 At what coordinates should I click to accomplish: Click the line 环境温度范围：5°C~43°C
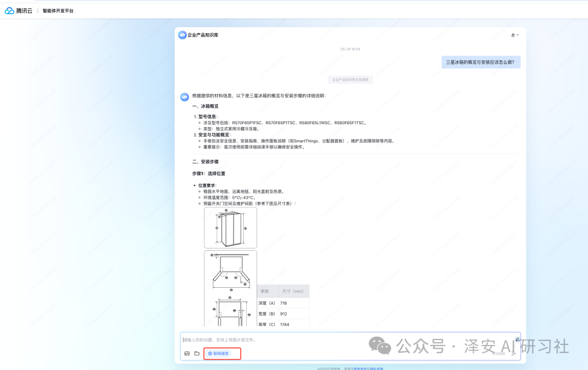click(x=230, y=197)
